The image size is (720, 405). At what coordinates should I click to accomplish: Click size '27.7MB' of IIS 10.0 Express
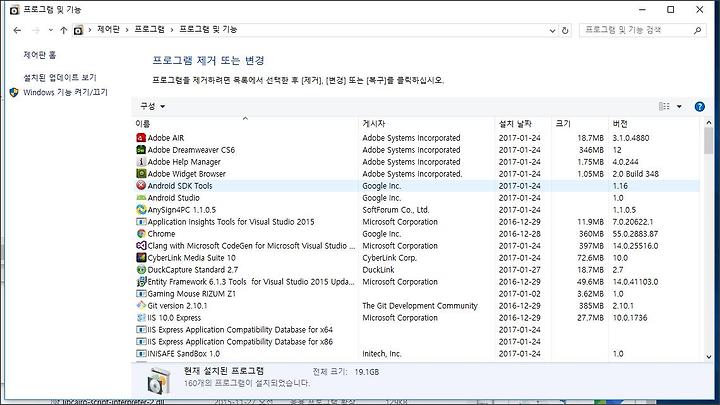pos(591,317)
